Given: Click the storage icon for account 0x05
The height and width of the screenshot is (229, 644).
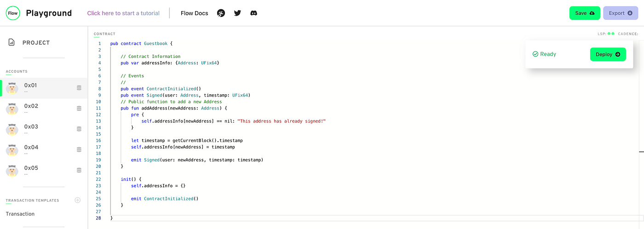Looking at the screenshot, I should tap(79, 170).
